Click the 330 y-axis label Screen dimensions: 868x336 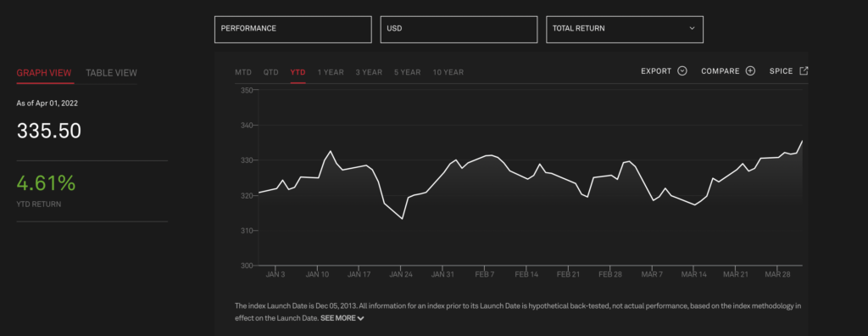point(247,160)
